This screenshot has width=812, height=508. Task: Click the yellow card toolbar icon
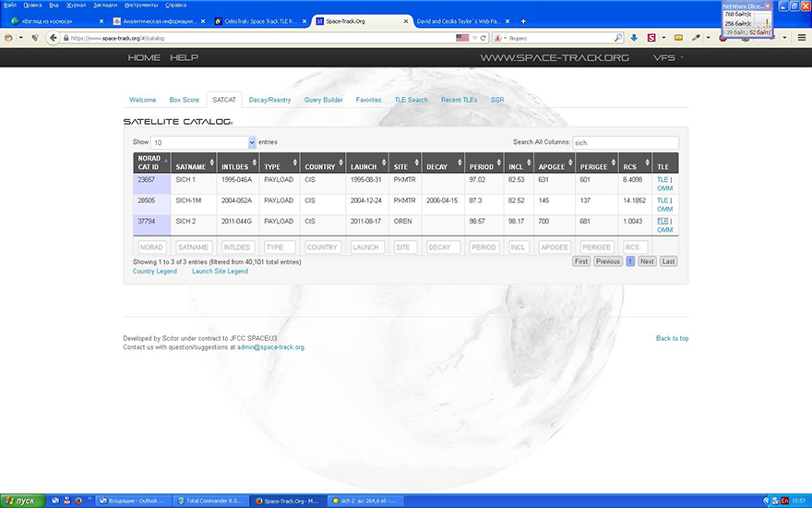(678, 38)
